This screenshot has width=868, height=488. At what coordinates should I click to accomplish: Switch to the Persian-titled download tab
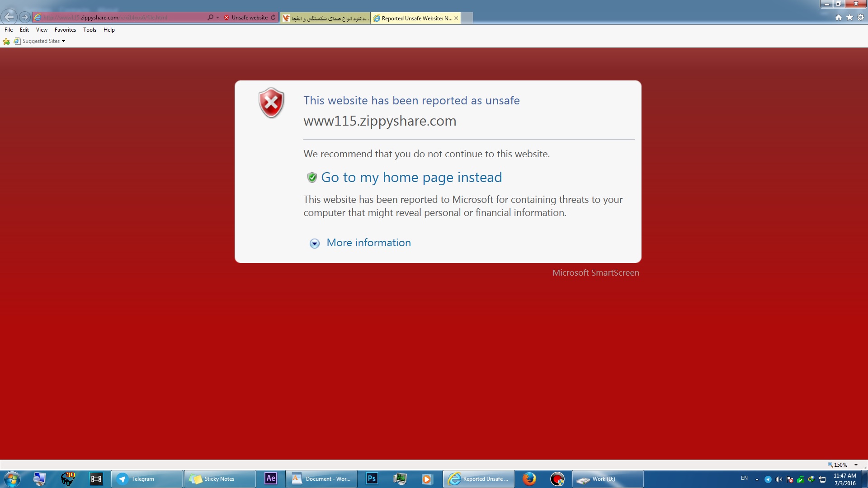325,18
